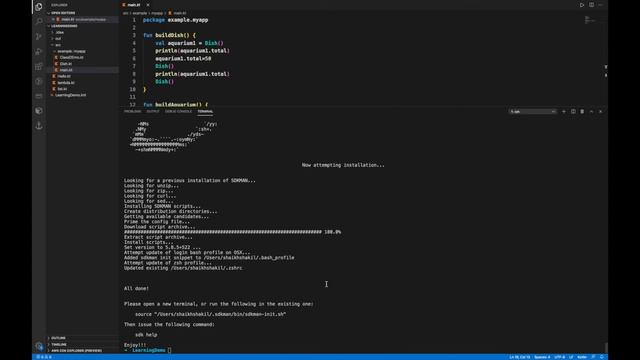Switch to the Output panel tab
Viewport: 640px width, 360px height.
[x=153, y=111]
